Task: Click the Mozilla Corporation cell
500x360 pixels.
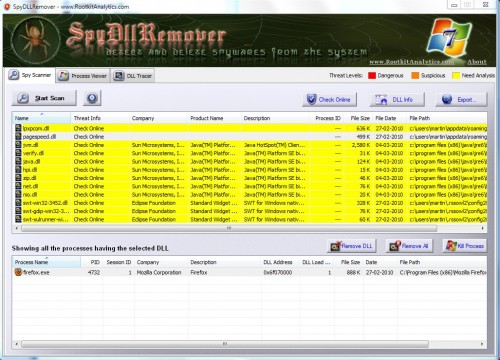Action: click(x=159, y=272)
